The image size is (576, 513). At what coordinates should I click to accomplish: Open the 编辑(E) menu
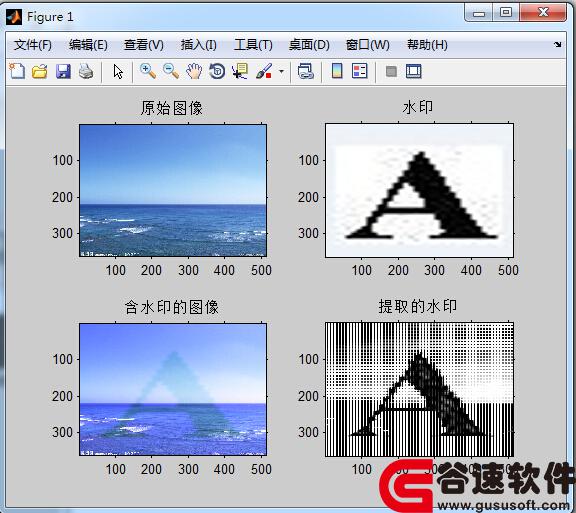point(88,45)
